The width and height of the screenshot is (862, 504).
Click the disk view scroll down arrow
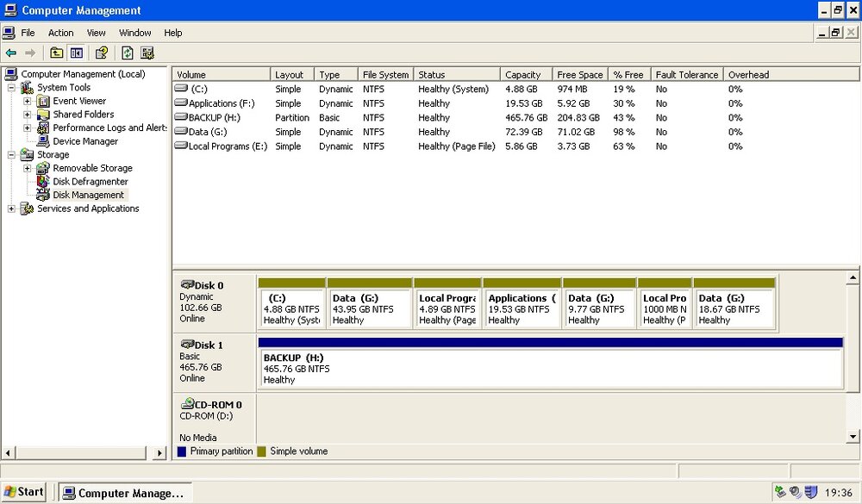coord(853,437)
